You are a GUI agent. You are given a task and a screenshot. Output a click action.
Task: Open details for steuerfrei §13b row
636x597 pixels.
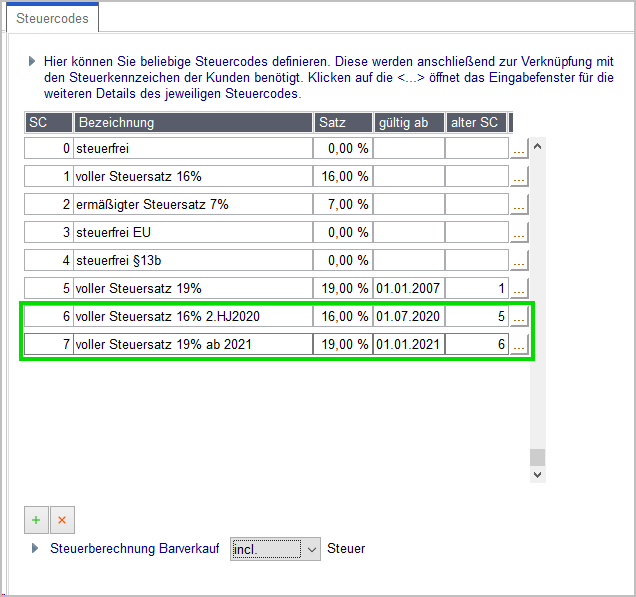pyautogui.click(x=519, y=260)
